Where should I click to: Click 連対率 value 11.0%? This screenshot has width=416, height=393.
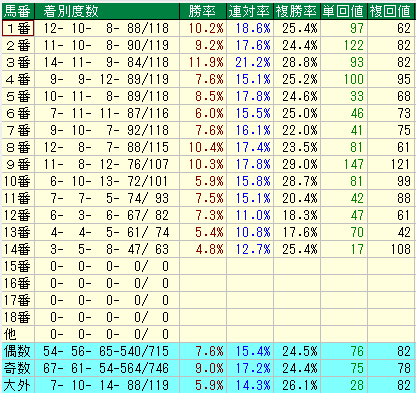[253, 215]
